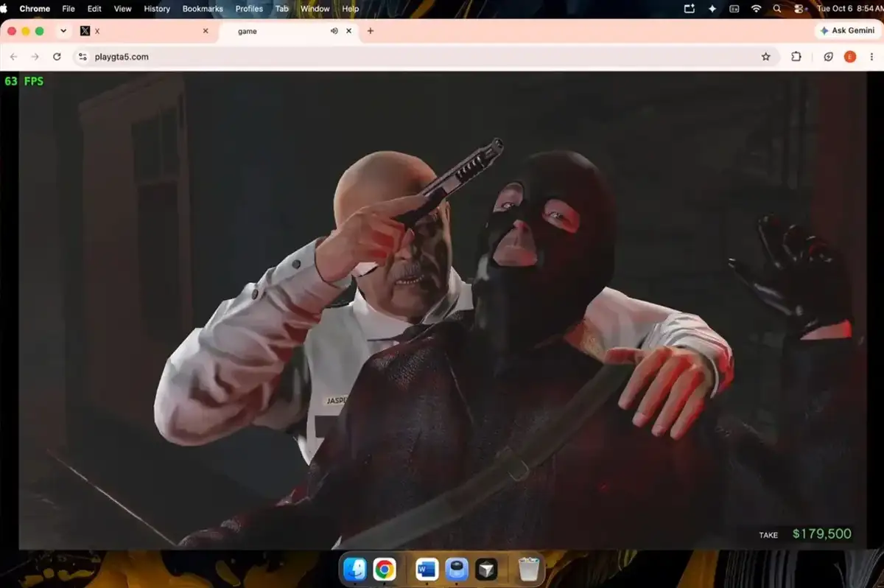This screenshot has height=588, width=884.
Task: Open the Extensions puzzle icon
Action: coord(796,57)
